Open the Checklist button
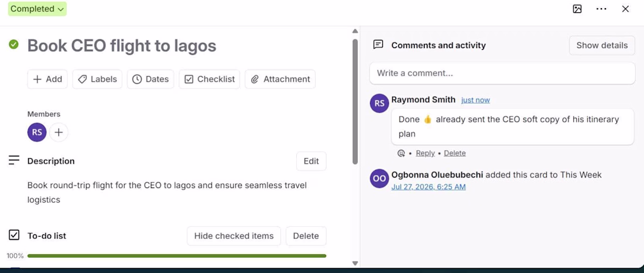Image resolution: width=644 pixels, height=273 pixels. click(x=210, y=79)
